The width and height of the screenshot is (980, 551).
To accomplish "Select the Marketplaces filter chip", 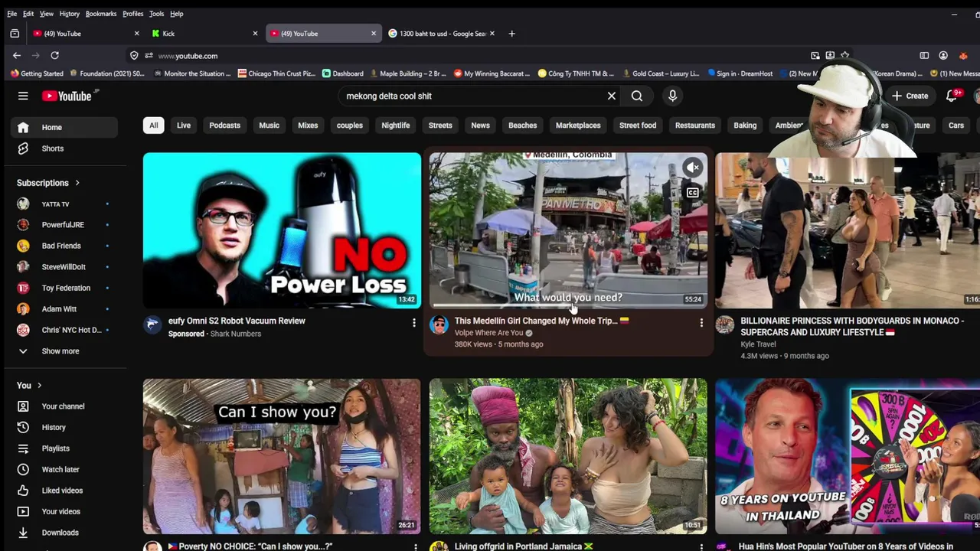I will tap(578, 126).
